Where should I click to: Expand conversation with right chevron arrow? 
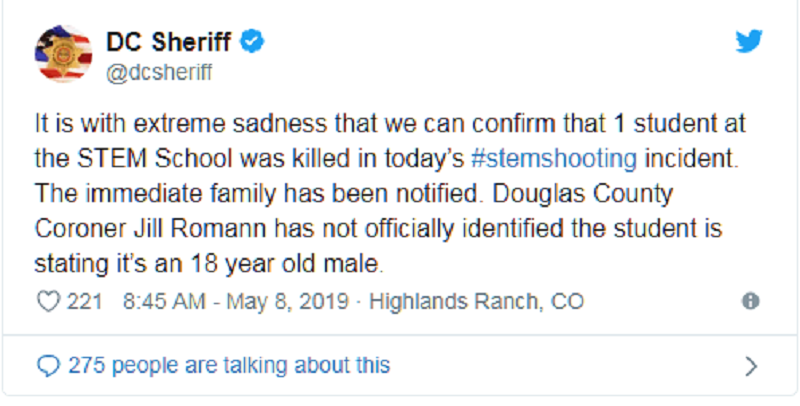[x=751, y=366]
